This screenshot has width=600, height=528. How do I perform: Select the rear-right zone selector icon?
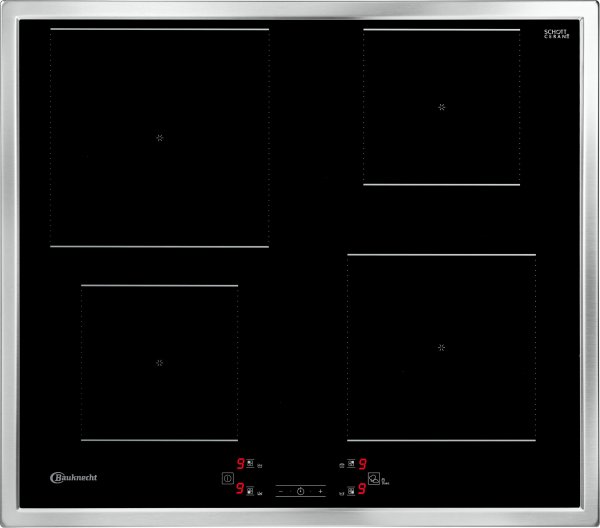pos(351,464)
